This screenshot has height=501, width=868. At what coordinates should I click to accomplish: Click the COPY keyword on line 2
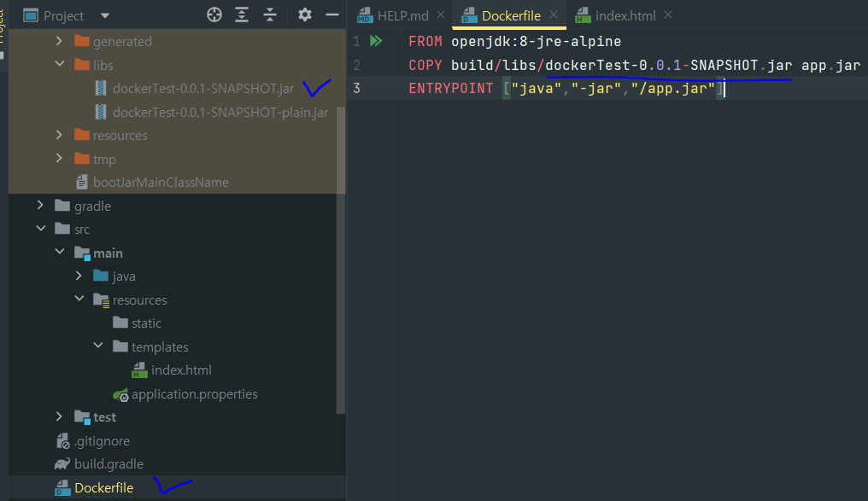click(x=425, y=65)
